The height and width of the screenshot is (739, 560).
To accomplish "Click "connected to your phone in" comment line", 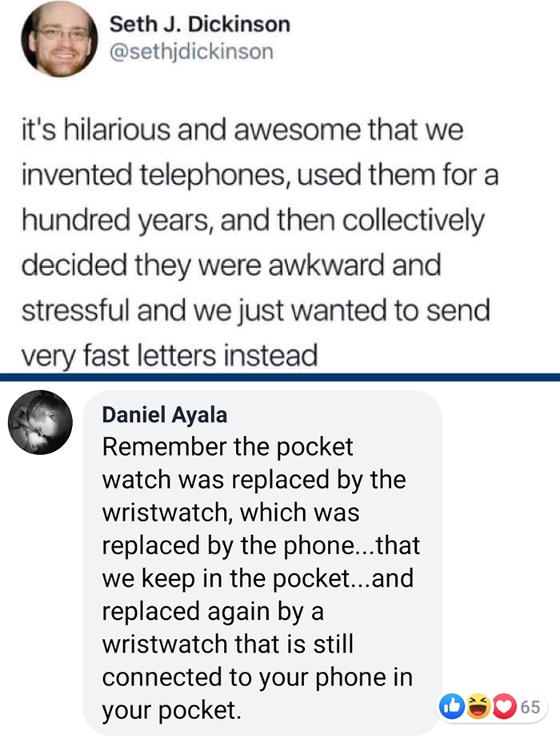I will (x=257, y=676).
